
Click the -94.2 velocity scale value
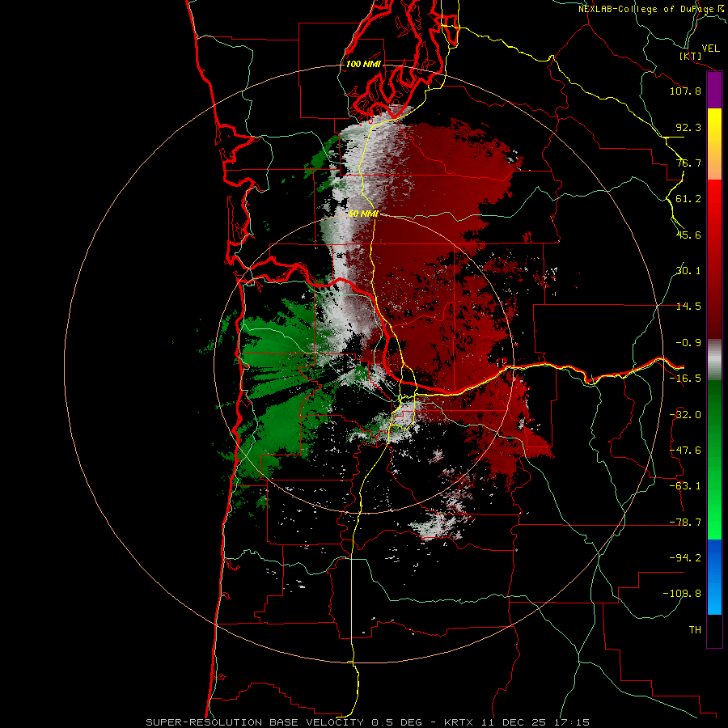pyautogui.click(x=685, y=557)
